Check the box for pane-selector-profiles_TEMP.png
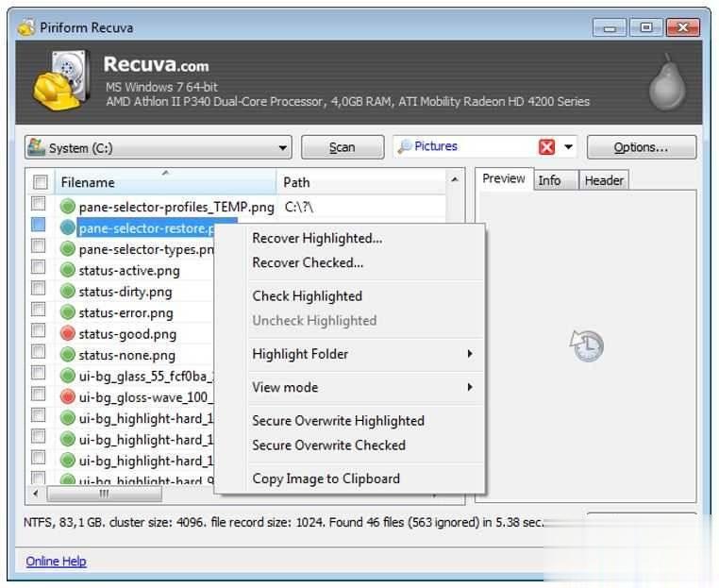This screenshot has width=719, height=588. 38,203
